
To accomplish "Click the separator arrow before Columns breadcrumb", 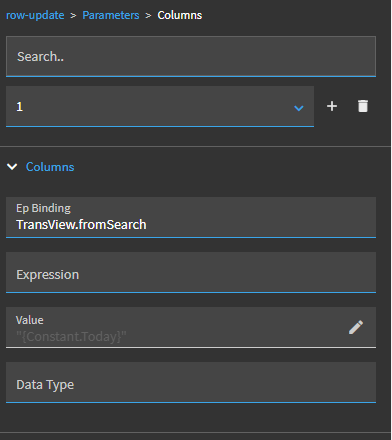I will tap(148, 16).
